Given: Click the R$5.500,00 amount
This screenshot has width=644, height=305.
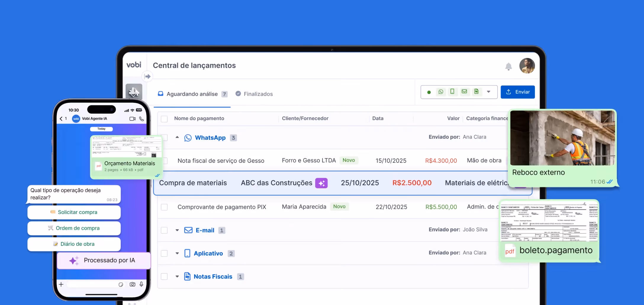Looking at the screenshot, I should point(441,207).
